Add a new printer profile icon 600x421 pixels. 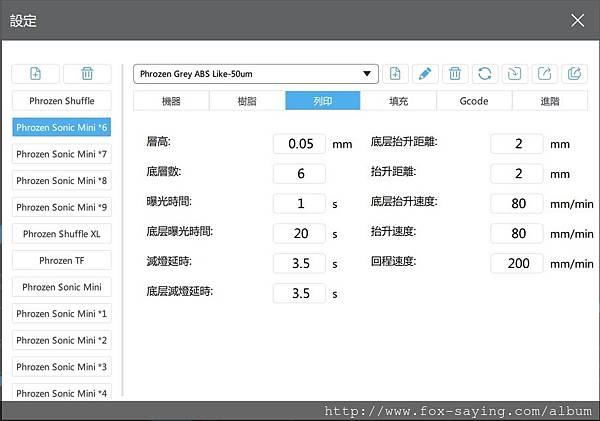tap(36, 73)
